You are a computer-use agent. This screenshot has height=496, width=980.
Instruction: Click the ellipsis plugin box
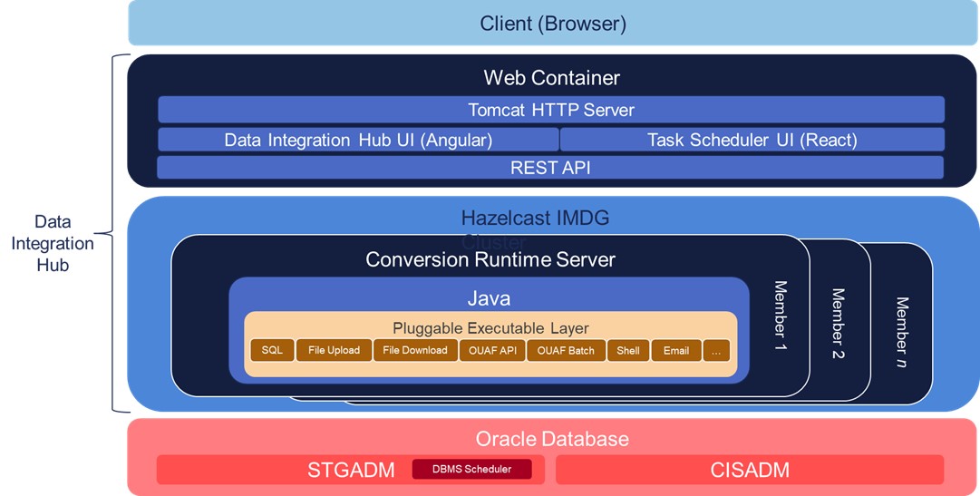tap(716, 351)
